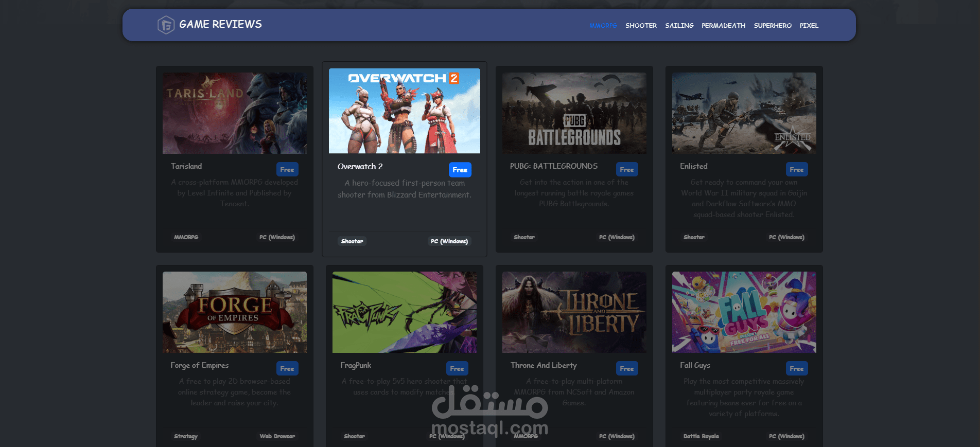Click the Shooter genre tag on Overwatch 2
Image resolution: width=980 pixels, height=447 pixels.
coord(352,241)
